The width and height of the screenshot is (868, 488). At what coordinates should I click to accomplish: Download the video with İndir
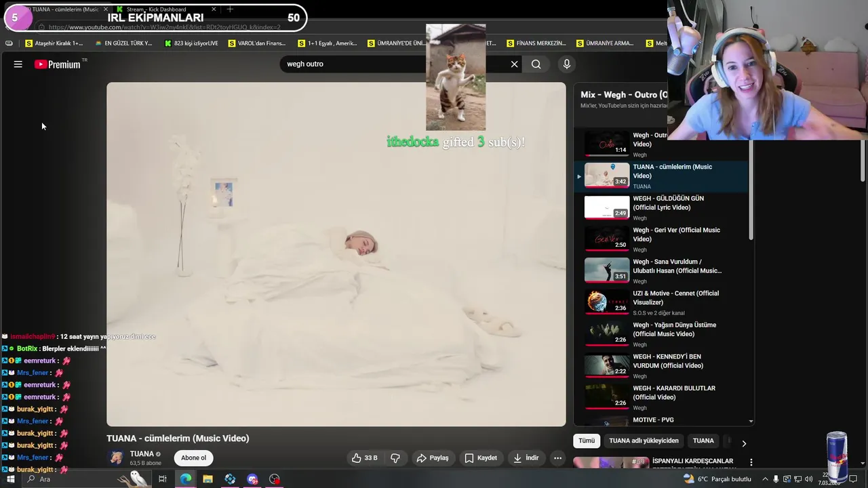[526, 458]
